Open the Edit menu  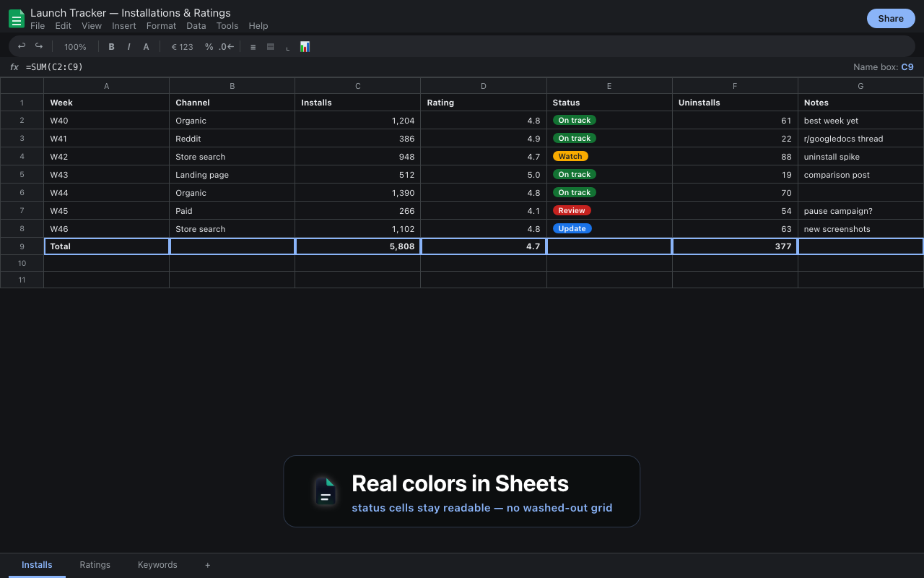coord(64,26)
